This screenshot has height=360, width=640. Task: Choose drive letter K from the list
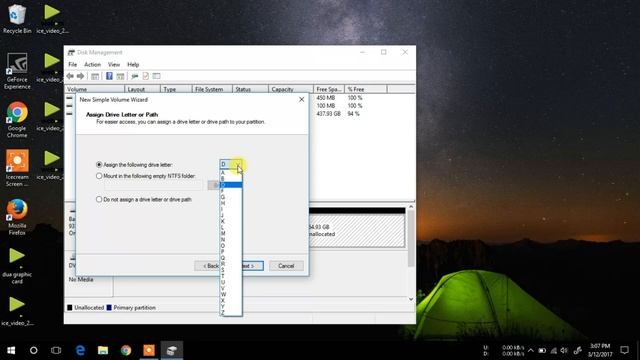coord(231,221)
